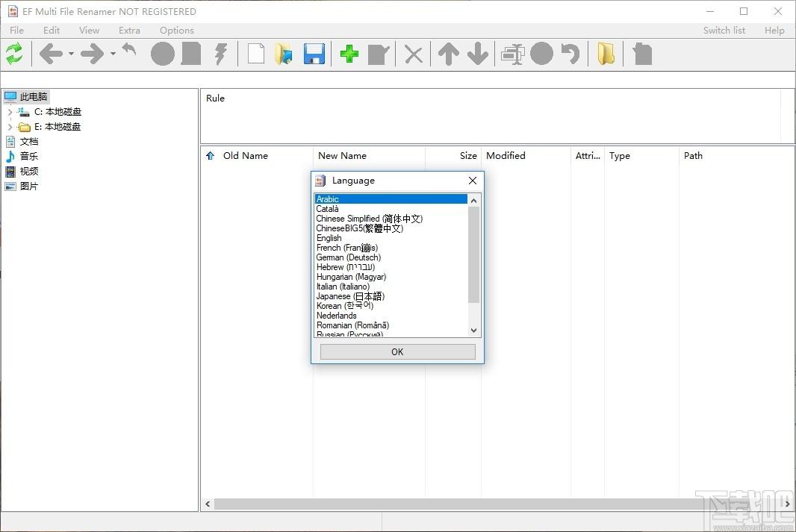Click the gray edit pencil icon

[379, 54]
